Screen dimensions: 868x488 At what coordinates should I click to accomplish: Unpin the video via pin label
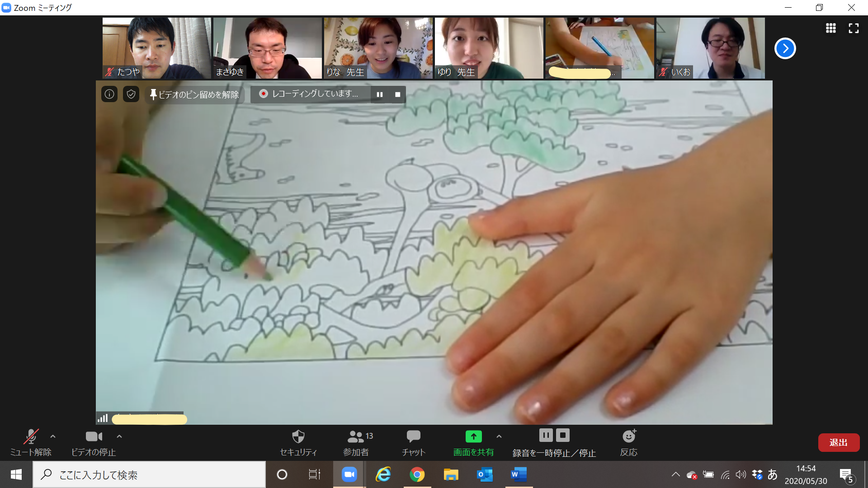point(194,94)
